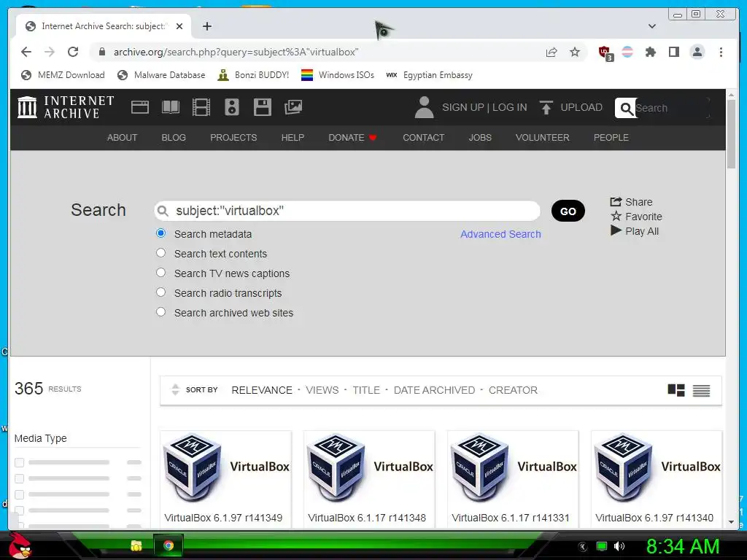
Task: Click the UPLOAD arrow icon
Action: tap(546, 108)
